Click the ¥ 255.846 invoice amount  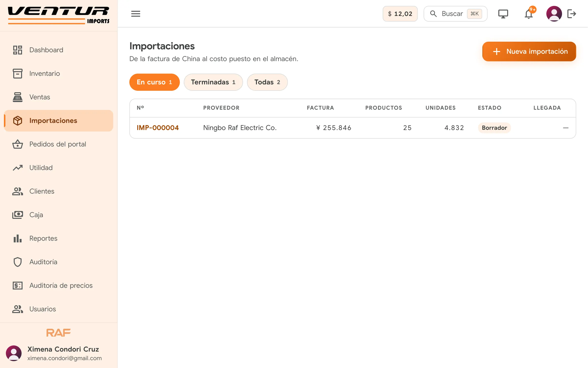[334, 128]
